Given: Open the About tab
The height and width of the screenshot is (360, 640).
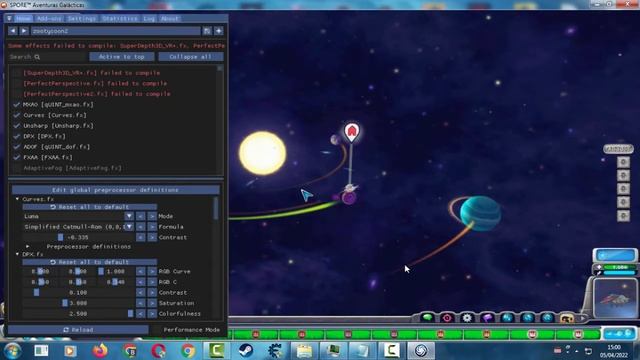Looking at the screenshot, I should (169, 18).
